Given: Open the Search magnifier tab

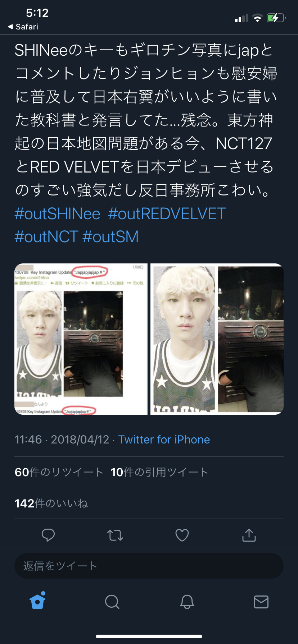Looking at the screenshot, I should tap(112, 602).
